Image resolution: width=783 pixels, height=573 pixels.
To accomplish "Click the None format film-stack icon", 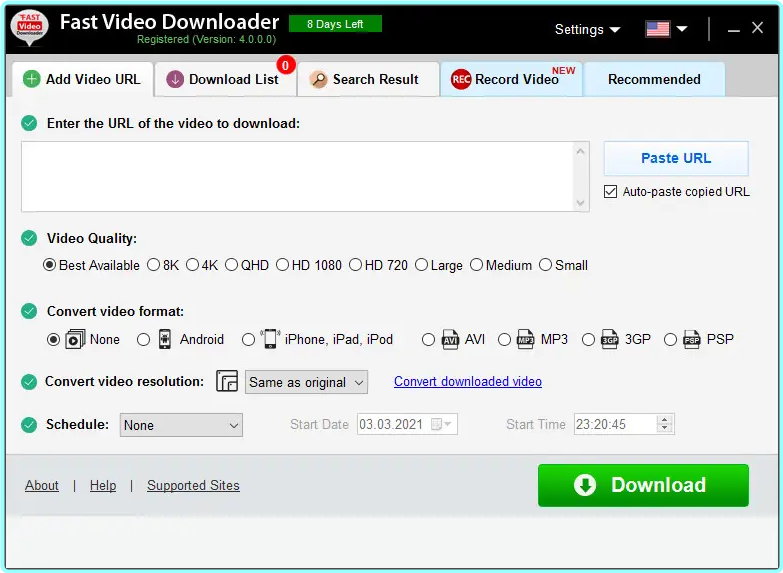I will pos(75,339).
